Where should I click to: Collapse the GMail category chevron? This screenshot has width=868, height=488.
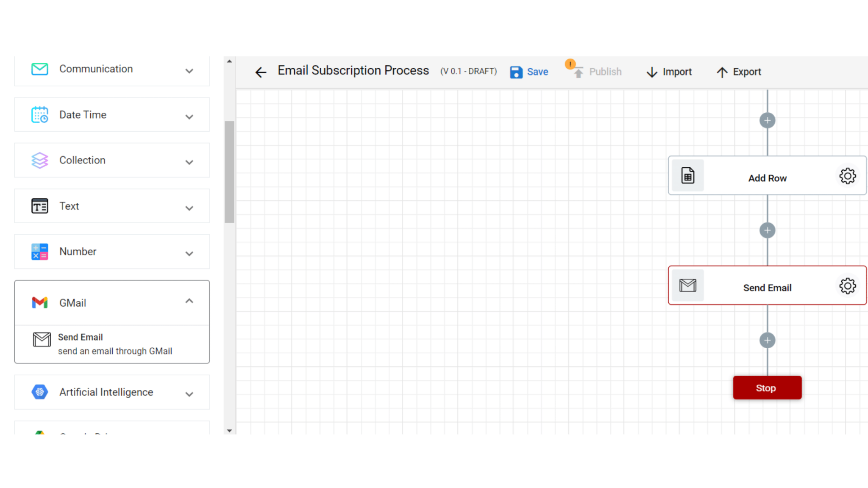(x=189, y=301)
